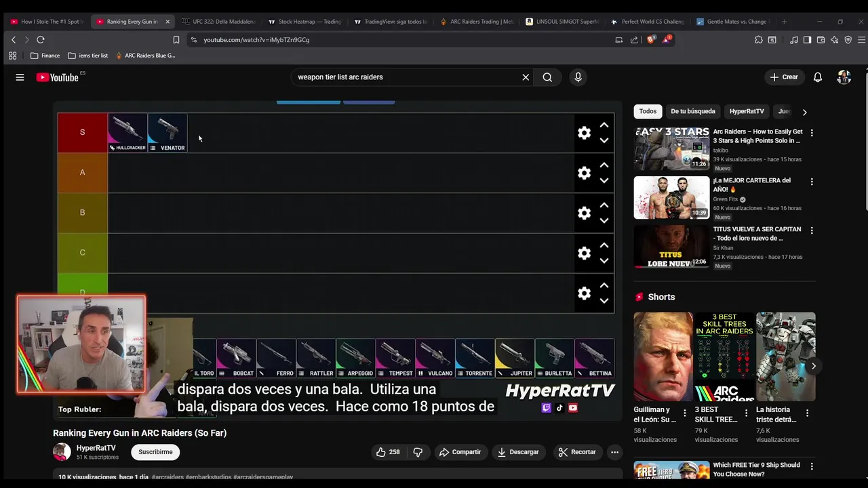Image resolution: width=868 pixels, height=488 pixels.
Task: Open the Brave Wallet icon
Action: point(821,40)
